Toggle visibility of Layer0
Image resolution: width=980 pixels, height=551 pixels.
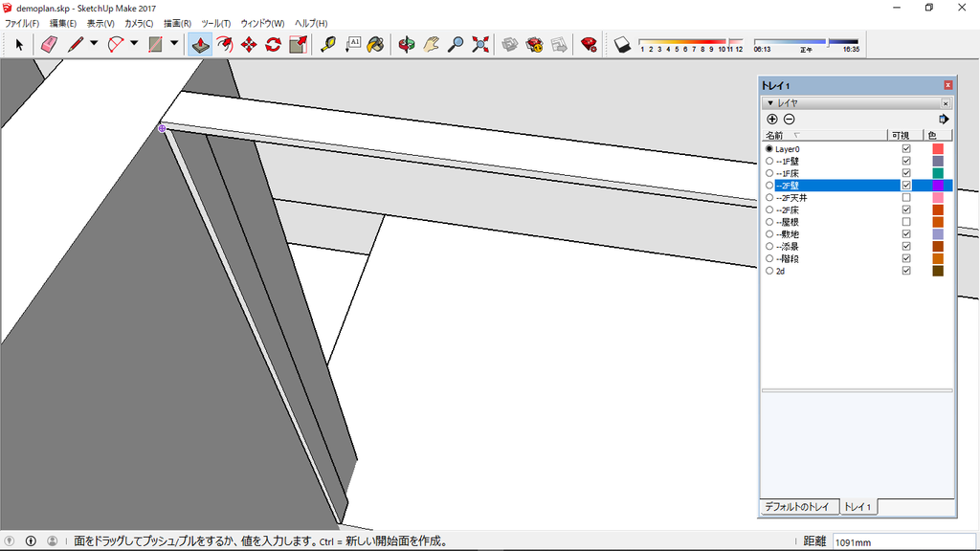click(x=906, y=148)
